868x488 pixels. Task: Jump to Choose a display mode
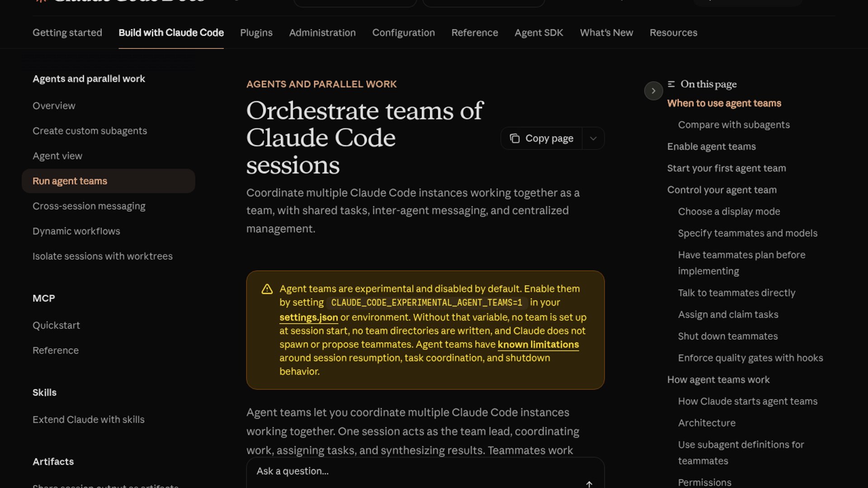(729, 211)
